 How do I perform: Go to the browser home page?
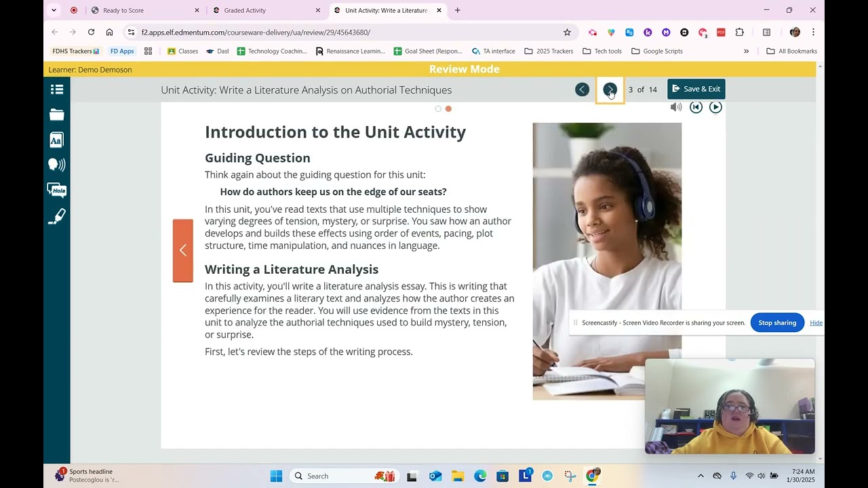(x=109, y=32)
